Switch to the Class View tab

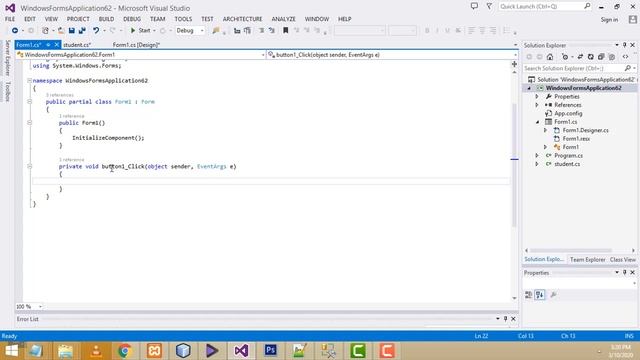click(x=622, y=260)
